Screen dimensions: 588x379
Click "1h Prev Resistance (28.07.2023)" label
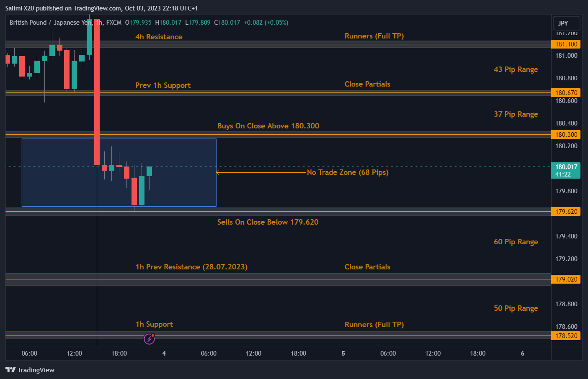click(191, 267)
